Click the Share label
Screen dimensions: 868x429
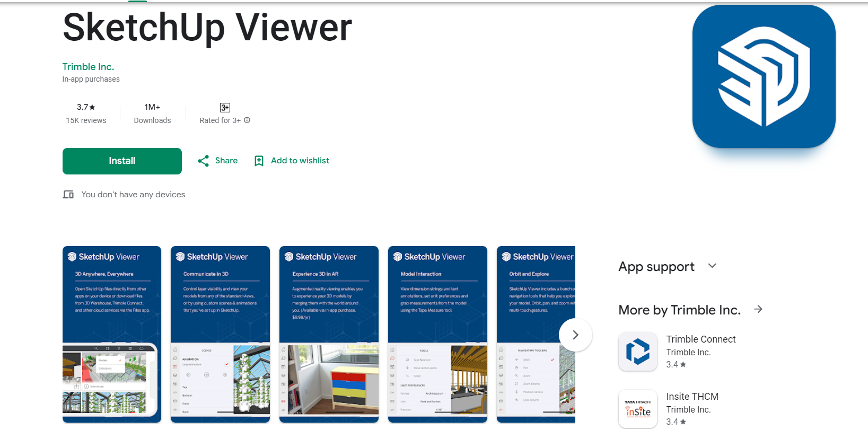226,161
